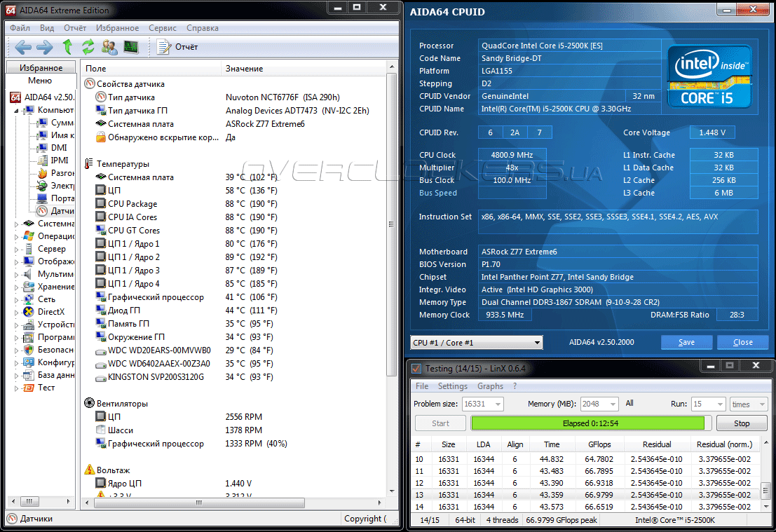Open the Graphs menu in LinX
This screenshot has width=776, height=532.
489,386
